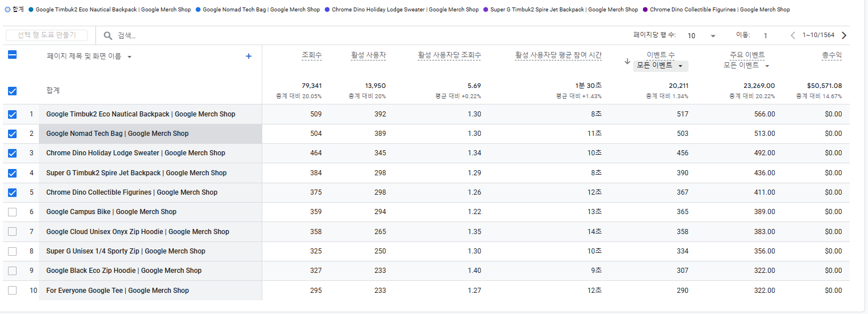Click the 합계 totals row label
The width and height of the screenshot is (868, 314).
pos(53,91)
